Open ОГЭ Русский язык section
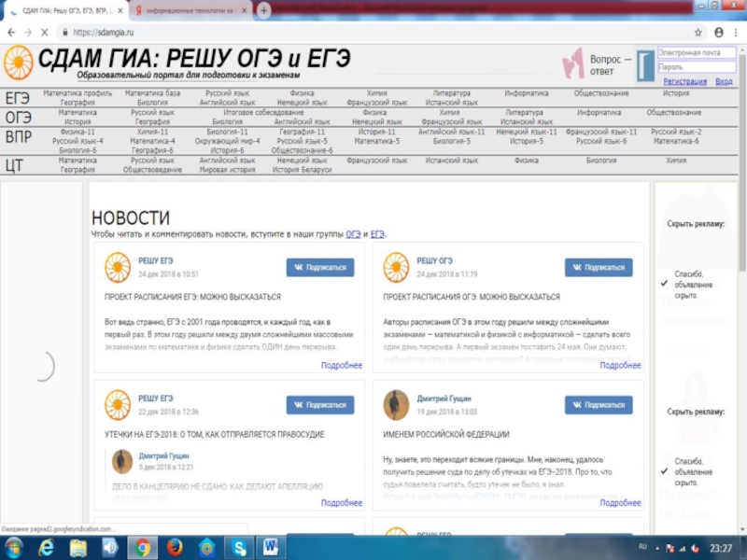This screenshot has height=560, width=747. coord(152,112)
